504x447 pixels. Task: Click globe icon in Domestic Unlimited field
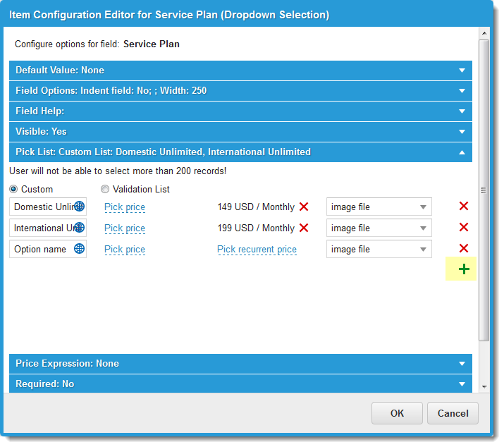pyautogui.click(x=79, y=207)
